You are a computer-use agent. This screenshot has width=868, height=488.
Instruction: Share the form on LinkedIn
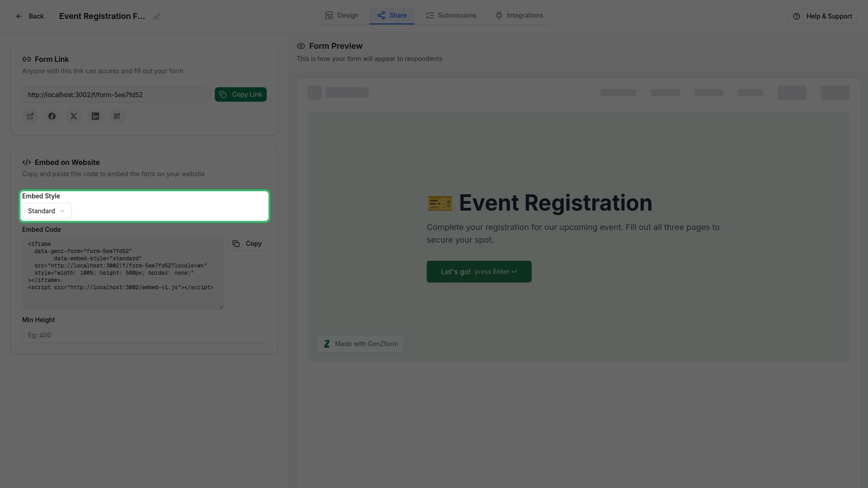point(95,116)
